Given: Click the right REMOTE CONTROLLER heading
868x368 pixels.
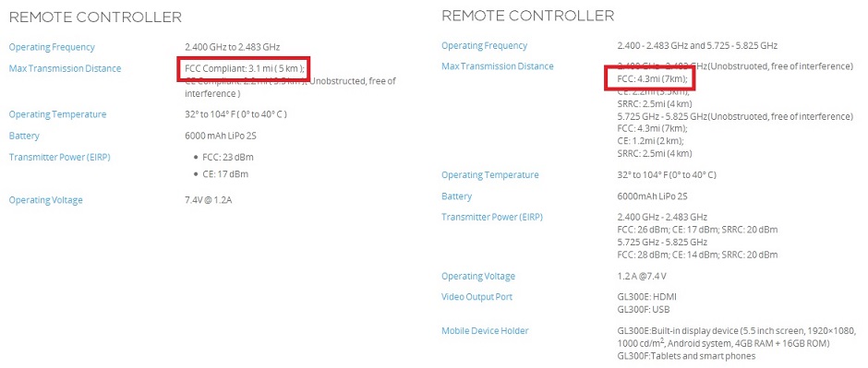Looking at the screenshot, I should (x=527, y=16).
